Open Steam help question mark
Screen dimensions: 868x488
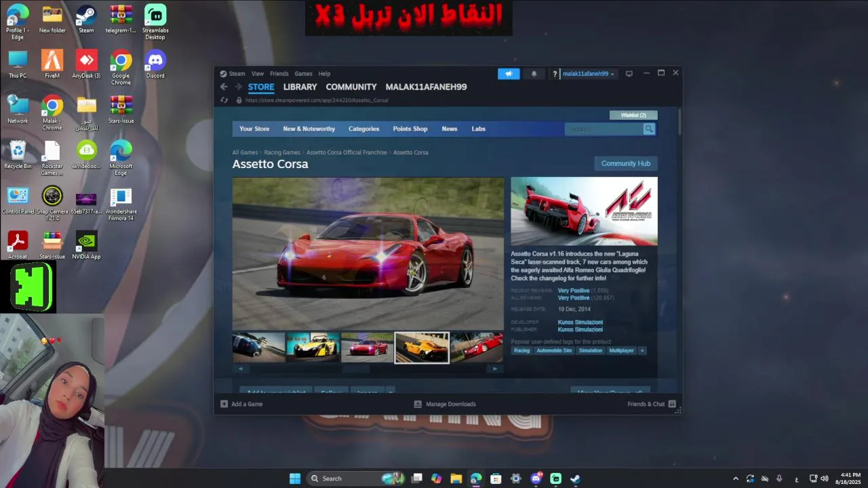[555, 74]
